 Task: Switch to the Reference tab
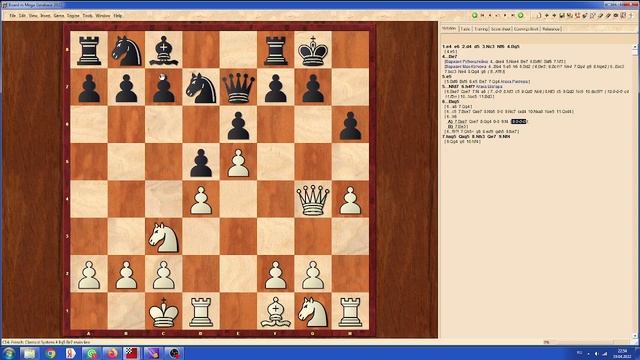point(551,29)
